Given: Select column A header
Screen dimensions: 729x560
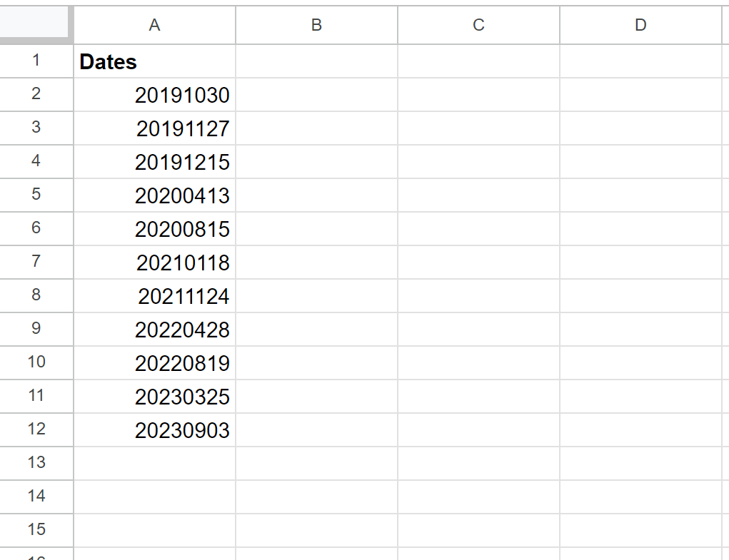Looking at the screenshot, I should click(154, 25).
